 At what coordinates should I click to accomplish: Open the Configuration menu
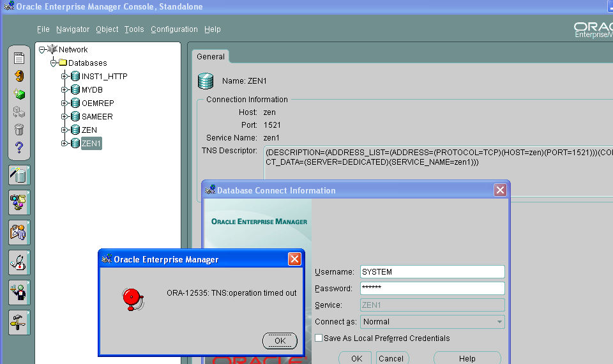174,29
